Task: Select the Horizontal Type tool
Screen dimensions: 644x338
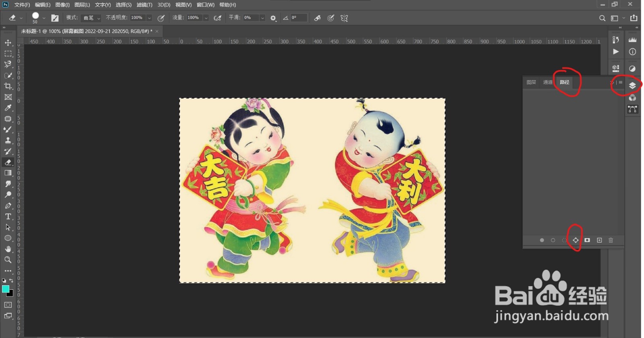Action: pyautogui.click(x=8, y=217)
